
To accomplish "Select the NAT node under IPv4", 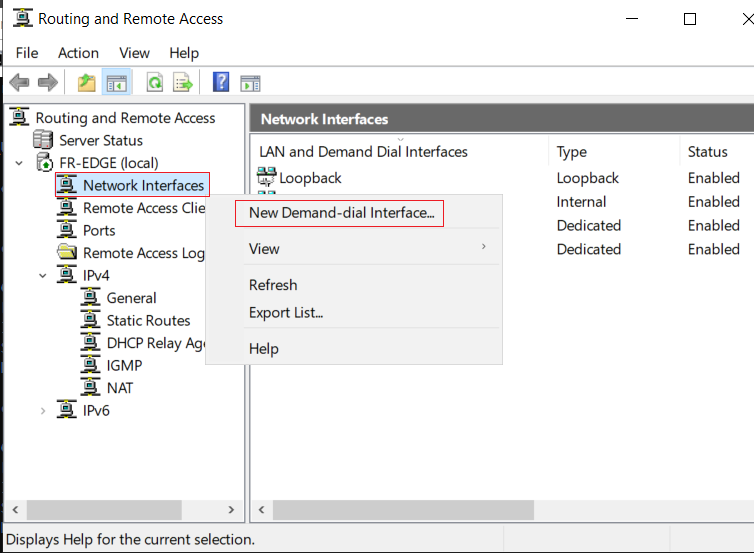I will click(119, 388).
